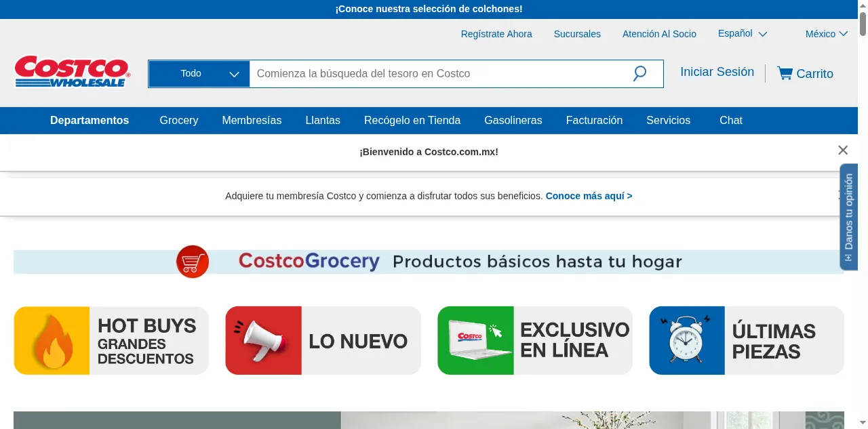The image size is (868, 429).
Task: Click Iniciar Sesión to log in
Action: click(x=717, y=72)
